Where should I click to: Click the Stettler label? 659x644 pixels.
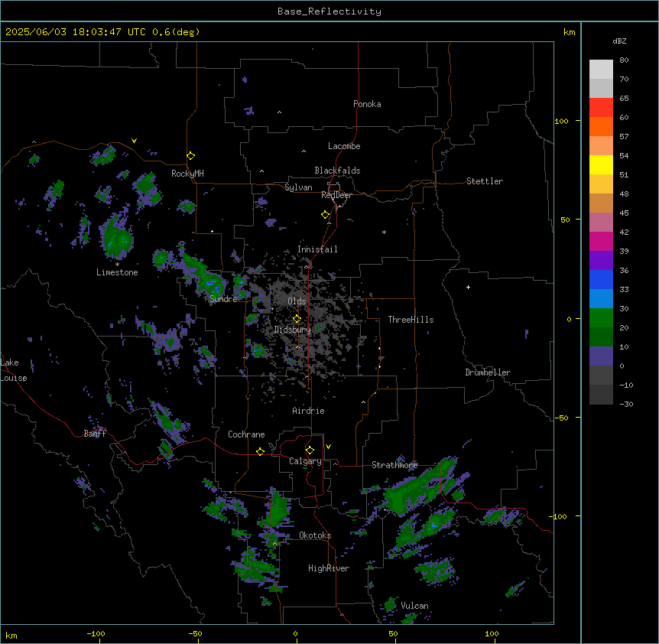[x=485, y=181]
